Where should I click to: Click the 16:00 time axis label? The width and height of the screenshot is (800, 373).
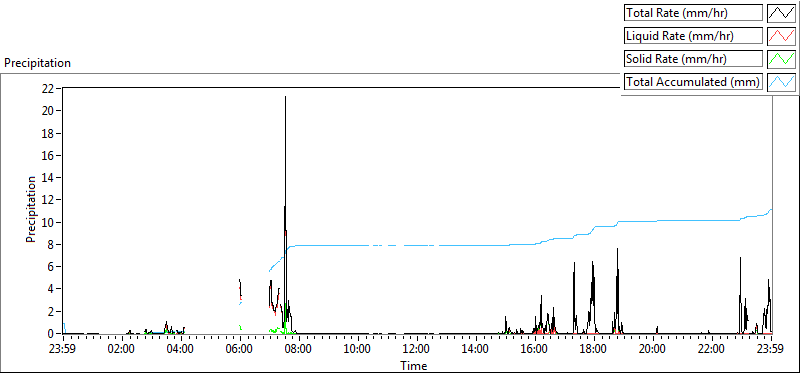tap(535, 350)
